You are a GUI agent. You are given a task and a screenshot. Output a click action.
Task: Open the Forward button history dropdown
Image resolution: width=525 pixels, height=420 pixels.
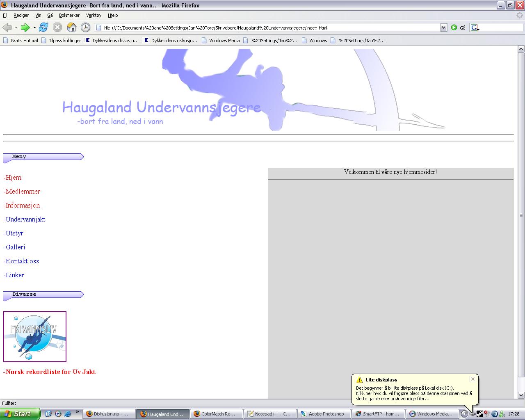point(34,27)
